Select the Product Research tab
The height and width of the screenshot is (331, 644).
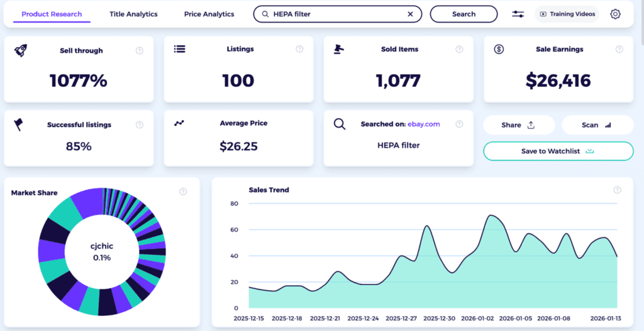point(52,14)
